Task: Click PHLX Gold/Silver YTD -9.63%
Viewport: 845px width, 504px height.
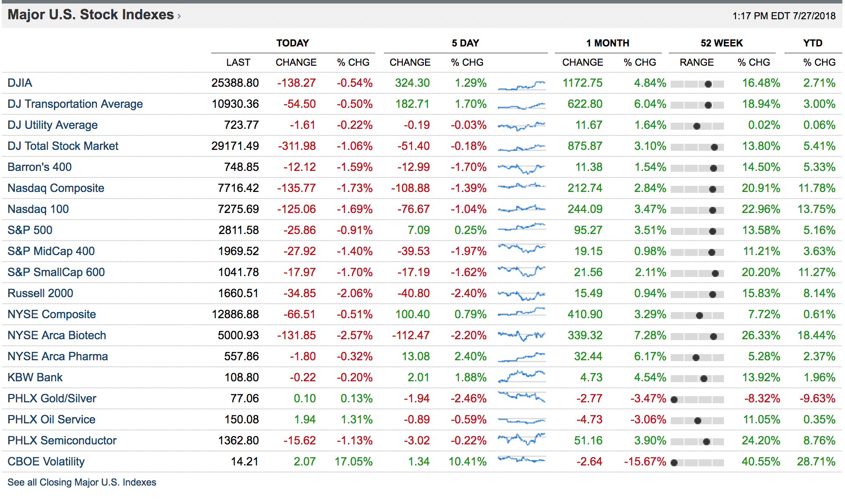Action: click(817, 398)
